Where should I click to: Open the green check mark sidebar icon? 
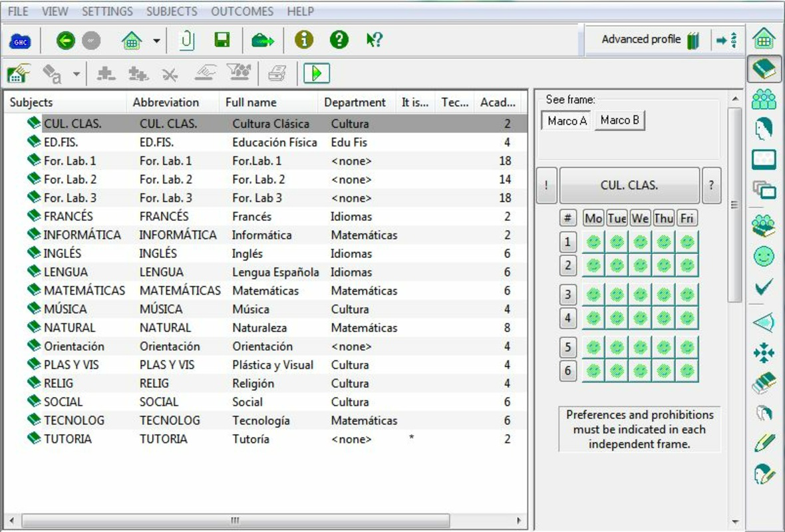click(x=764, y=287)
